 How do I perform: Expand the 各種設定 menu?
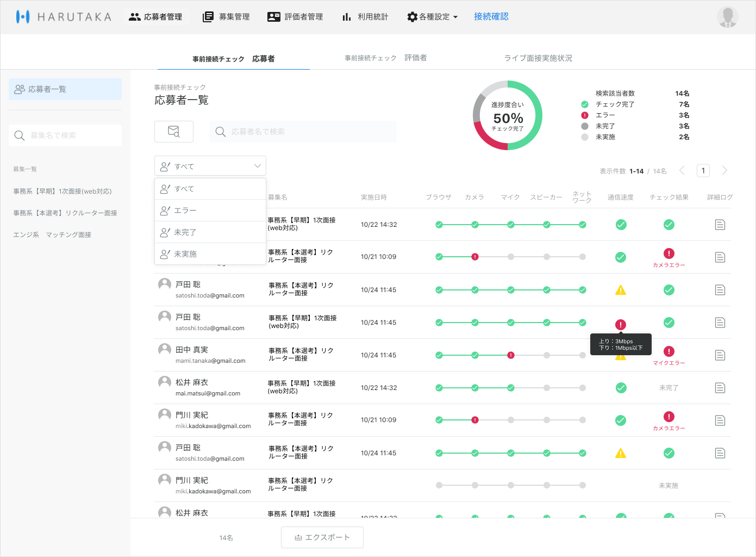433,17
